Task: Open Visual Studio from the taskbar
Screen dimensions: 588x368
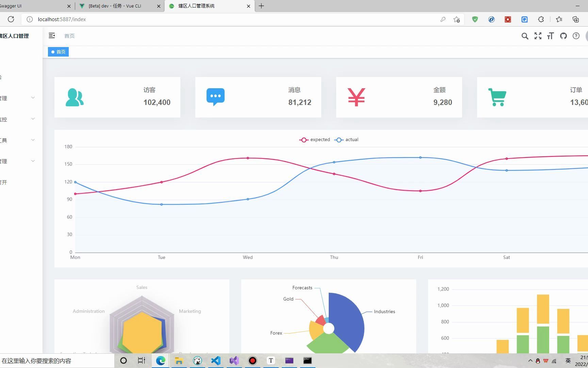Action: (x=234, y=361)
